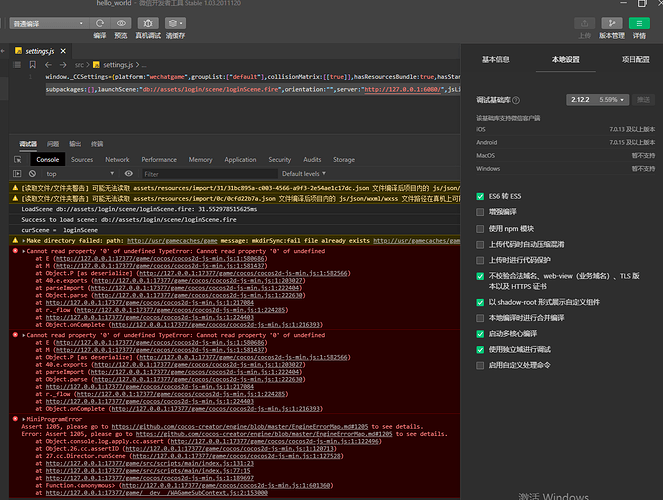Click the http://127.0.0.1:6080/ server link in code
The image size is (663, 500).
pos(402,89)
